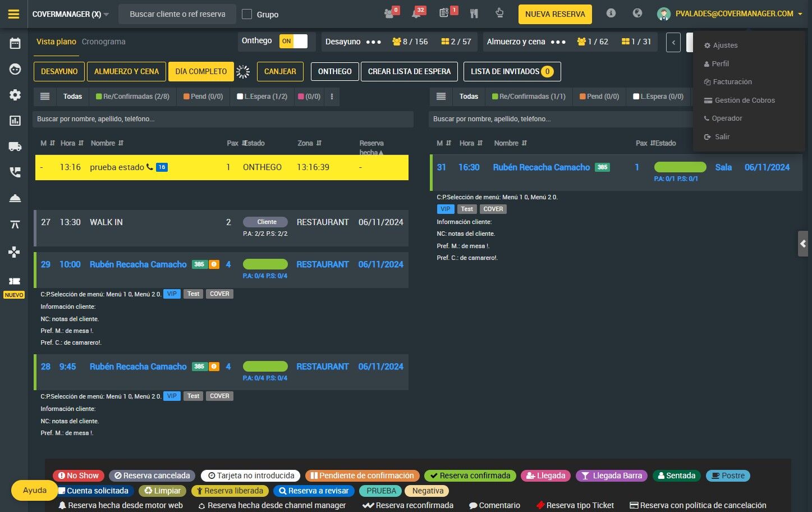Filter by L.Espera (1/2) in left list
This screenshot has height=512, width=812.
(x=262, y=97)
